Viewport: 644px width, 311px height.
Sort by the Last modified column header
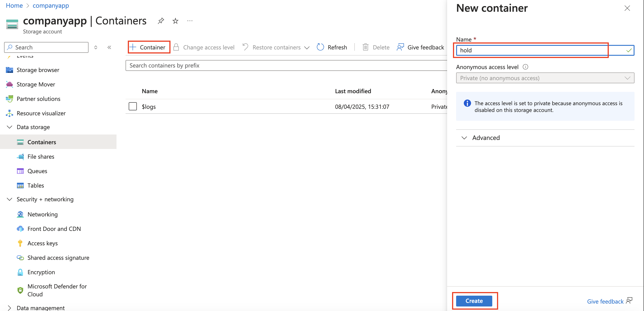tap(353, 91)
